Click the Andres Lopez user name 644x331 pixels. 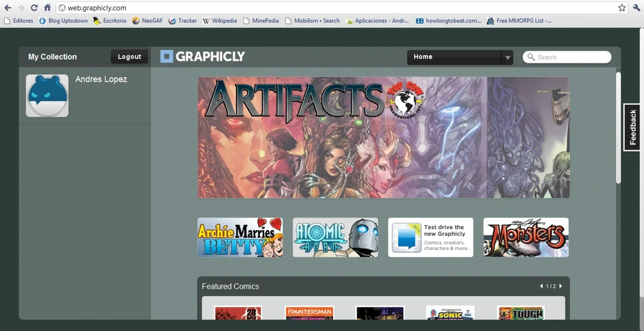(x=101, y=79)
